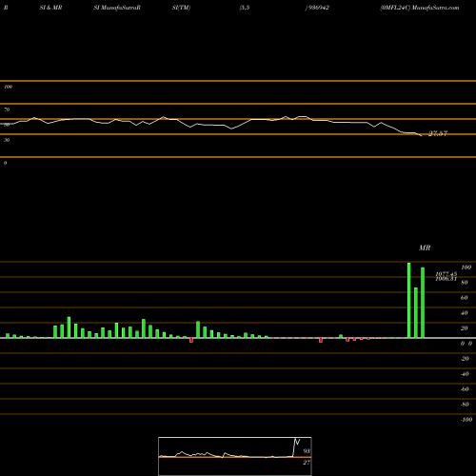Click the RSI '70' axis label
The image size is (476, 476).
pyautogui.click(x=7, y=109)
